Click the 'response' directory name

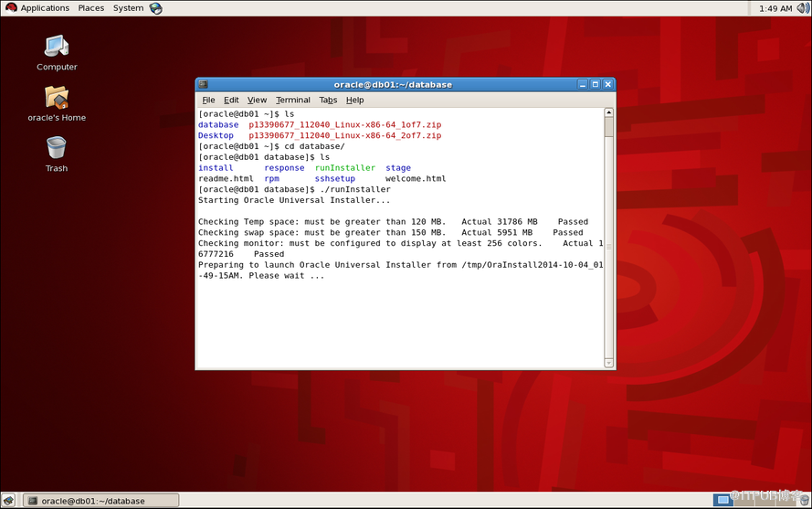[x=284, y=168]
